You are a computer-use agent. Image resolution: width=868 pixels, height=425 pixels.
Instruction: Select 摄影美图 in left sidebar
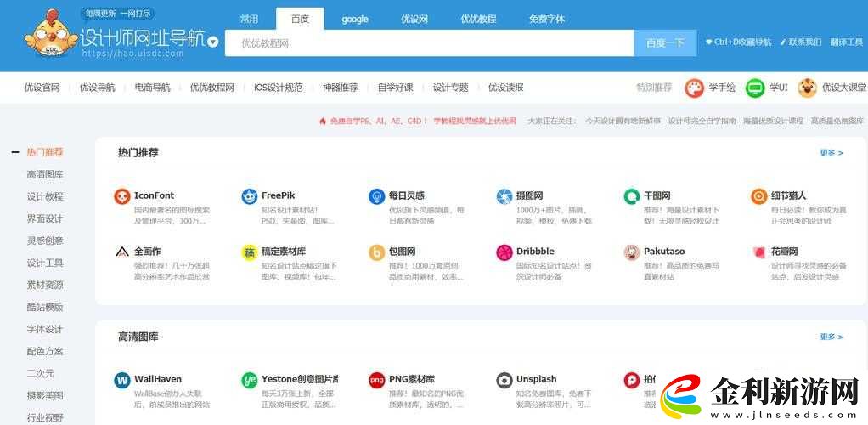[45, 395]
